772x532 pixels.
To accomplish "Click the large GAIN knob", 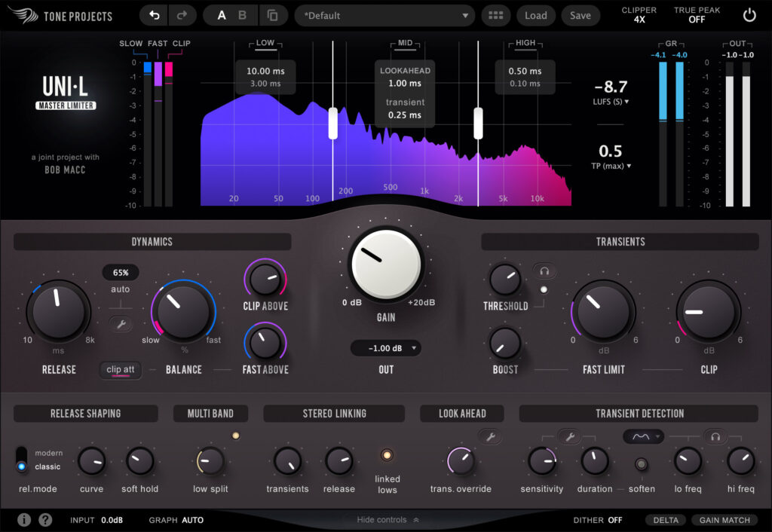I will (x=387, y=264).
